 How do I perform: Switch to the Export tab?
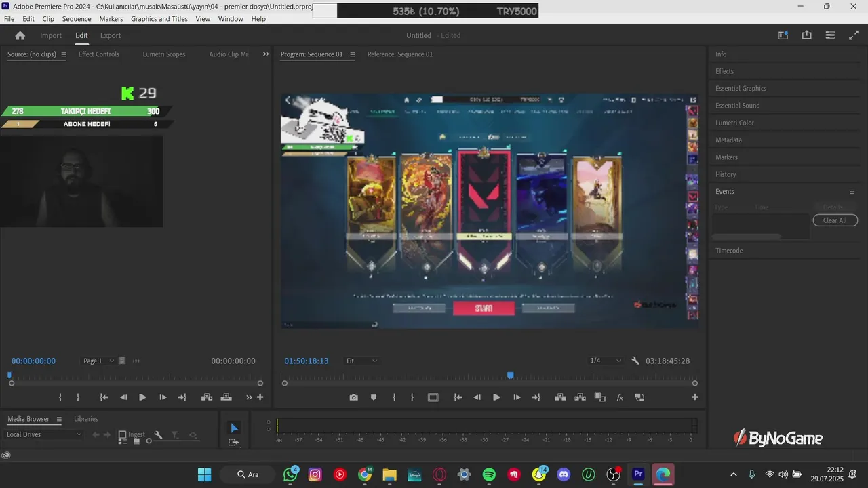coord(111,35)
